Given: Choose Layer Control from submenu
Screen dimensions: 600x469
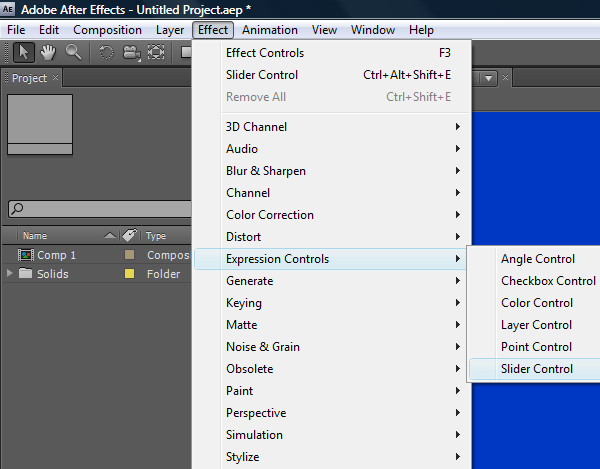Looking at the screenshot, I should coord(535,325).
